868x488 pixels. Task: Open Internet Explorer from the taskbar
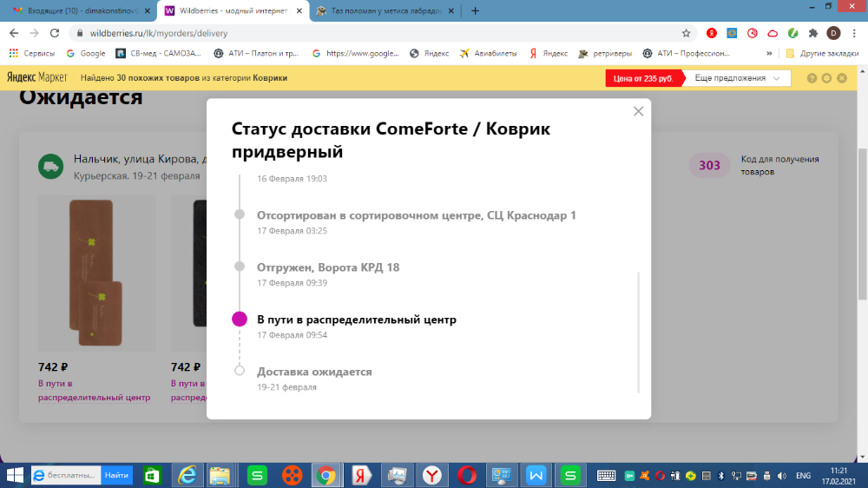[187, 475]
